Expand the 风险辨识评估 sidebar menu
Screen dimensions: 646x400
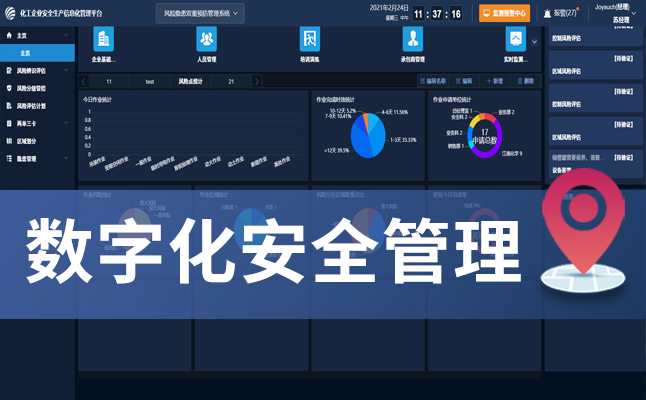(37, 70)
